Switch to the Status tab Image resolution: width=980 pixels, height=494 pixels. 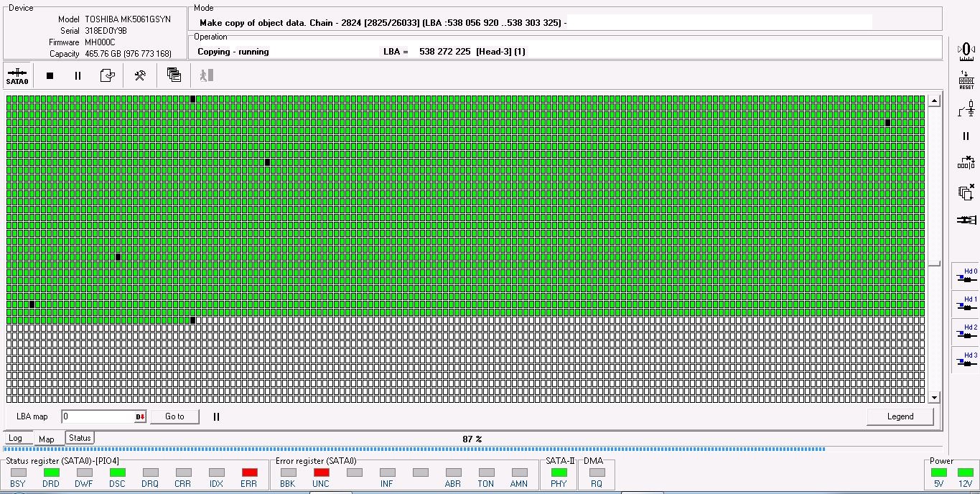(x=80, y=437)
